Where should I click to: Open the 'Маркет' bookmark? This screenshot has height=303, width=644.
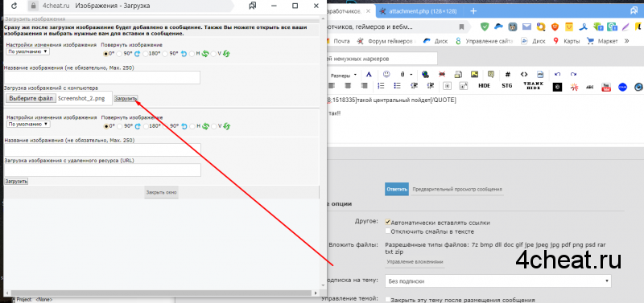click(602, 41)
